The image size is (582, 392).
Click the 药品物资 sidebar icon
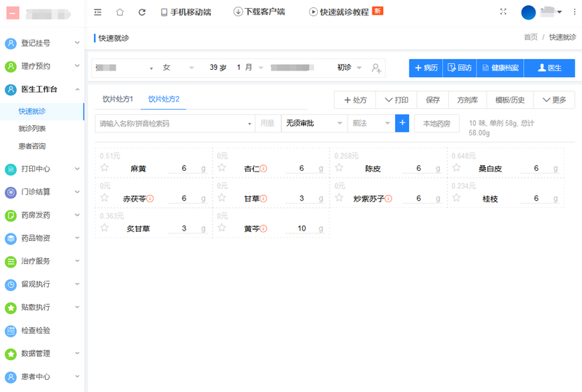[x=11, y=239]
